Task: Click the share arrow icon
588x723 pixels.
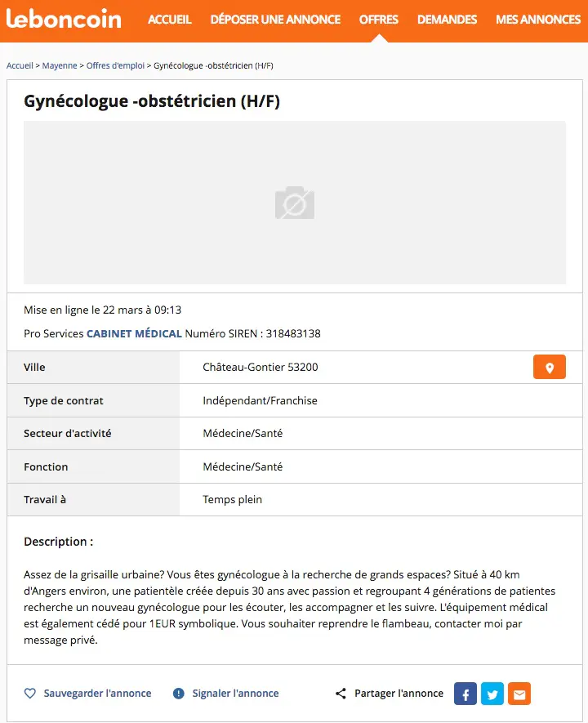Action: pos(341,694)
